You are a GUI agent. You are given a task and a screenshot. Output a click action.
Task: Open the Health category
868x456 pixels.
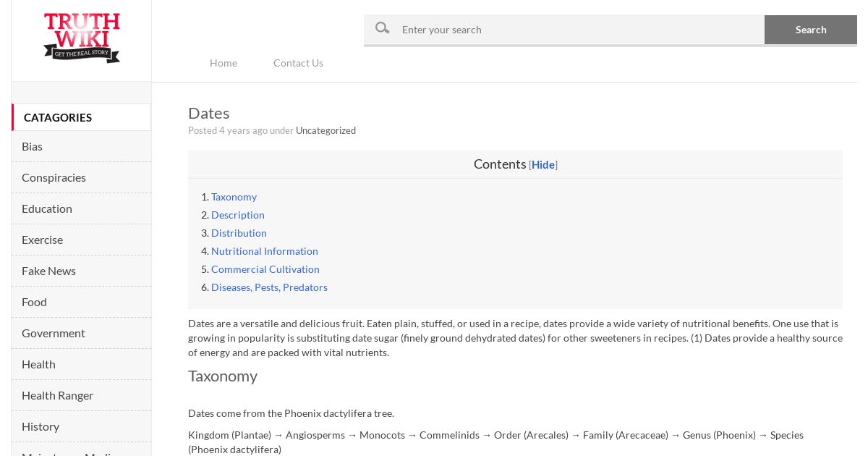[x=81, y=364]
